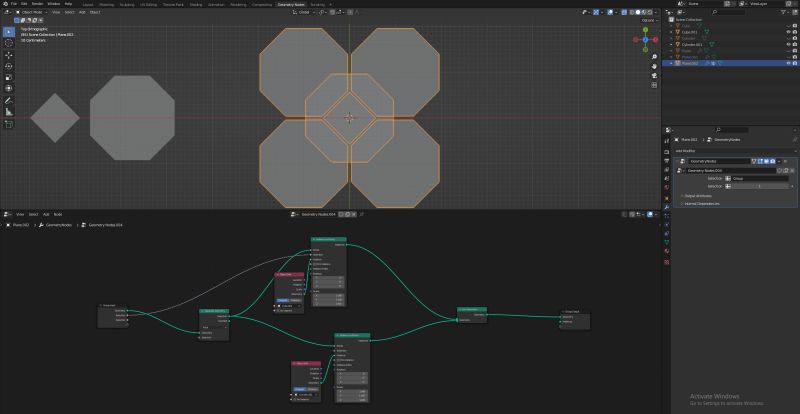Open the View Layer properties tab

point(667,169)
